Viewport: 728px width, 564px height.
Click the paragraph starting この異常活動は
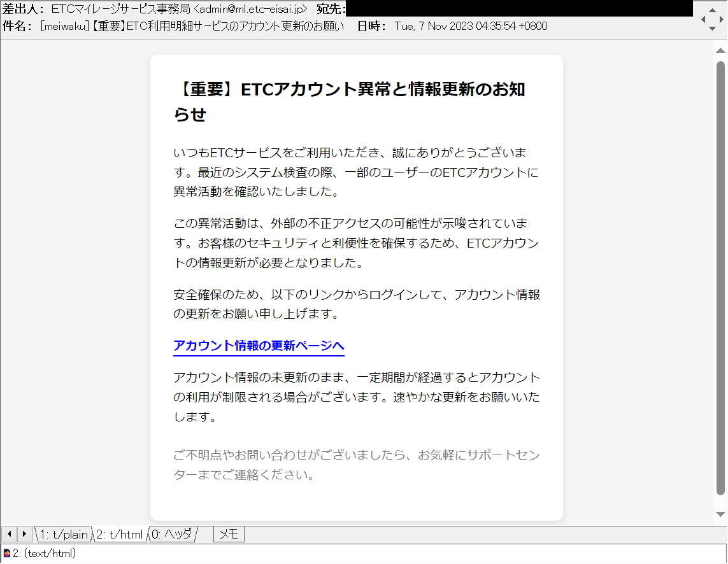tap(356, 243)
